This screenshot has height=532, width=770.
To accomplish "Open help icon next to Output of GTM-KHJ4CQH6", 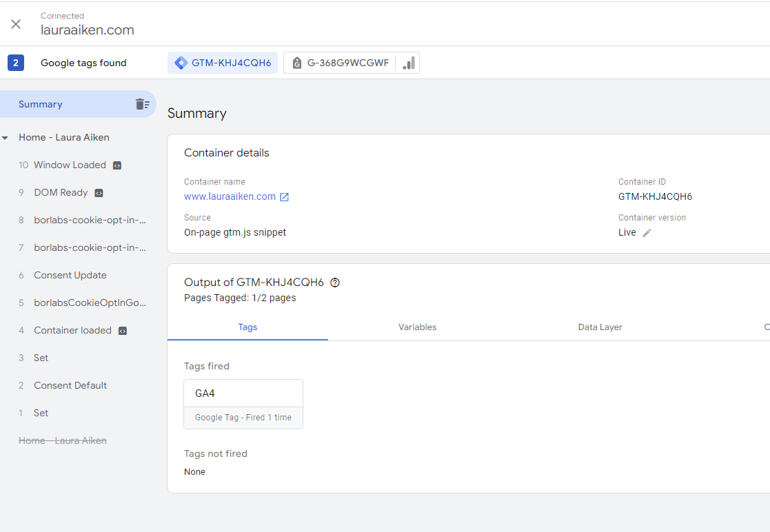I will coord(335,283).
